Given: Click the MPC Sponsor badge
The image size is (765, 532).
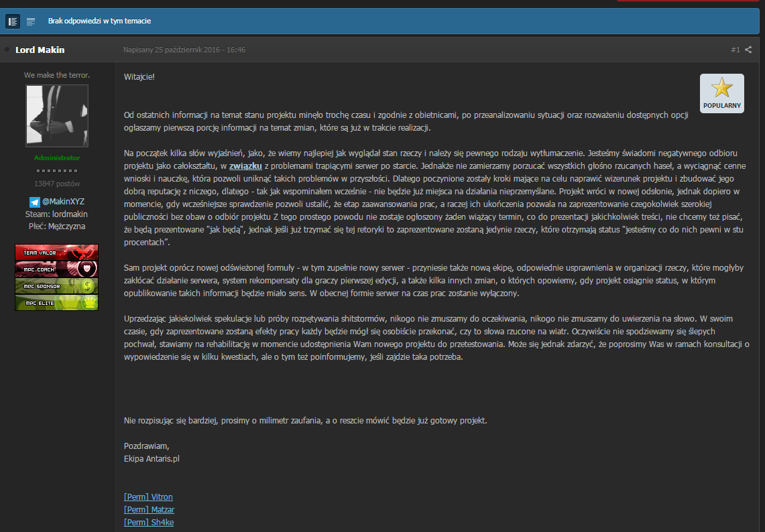Looking at the screenshot, I should pyautogui.click(x=56, y=285).
